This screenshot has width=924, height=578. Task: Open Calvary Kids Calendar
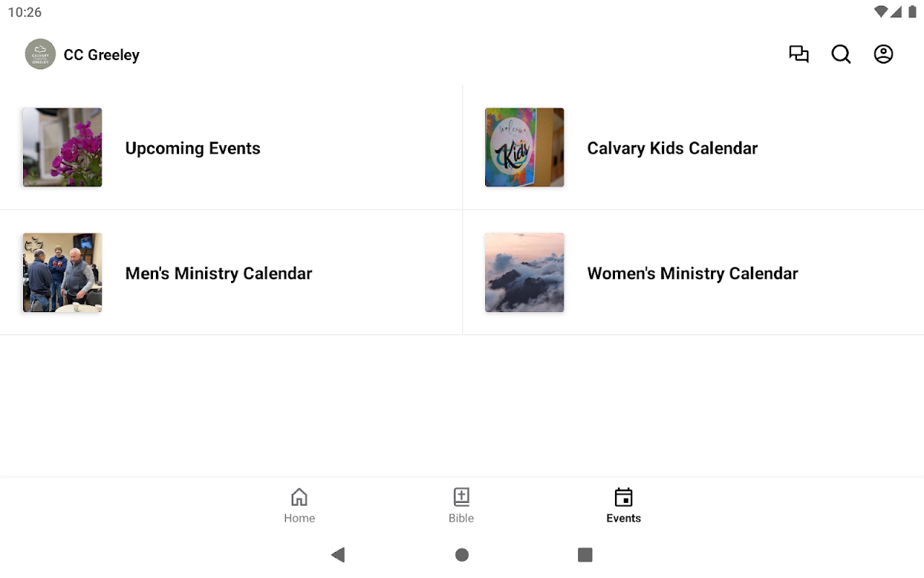click(672, 148)
